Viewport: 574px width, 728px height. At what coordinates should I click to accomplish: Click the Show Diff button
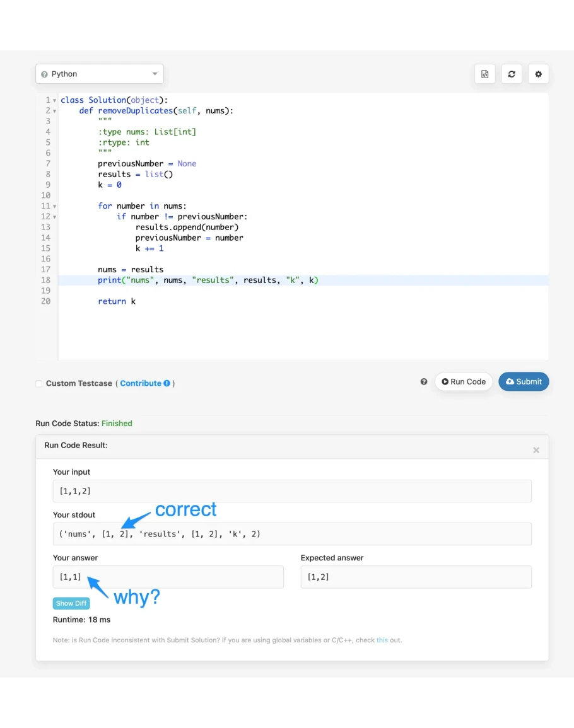(x=71, y=603)
